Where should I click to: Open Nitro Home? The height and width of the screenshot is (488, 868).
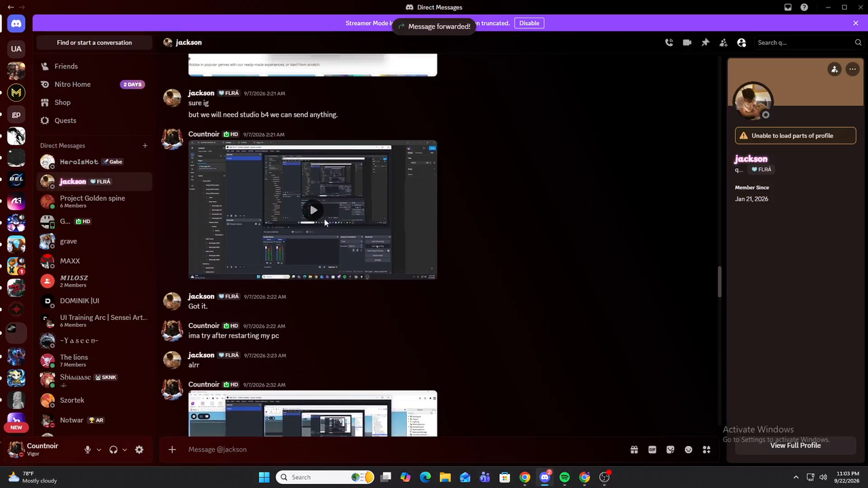[94, 85]
